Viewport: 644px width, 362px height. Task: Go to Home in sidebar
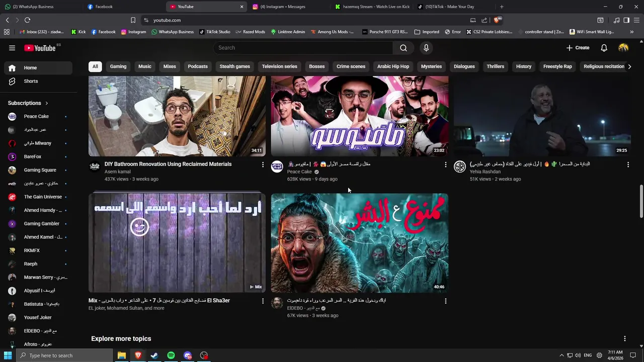tap(38, 68)
